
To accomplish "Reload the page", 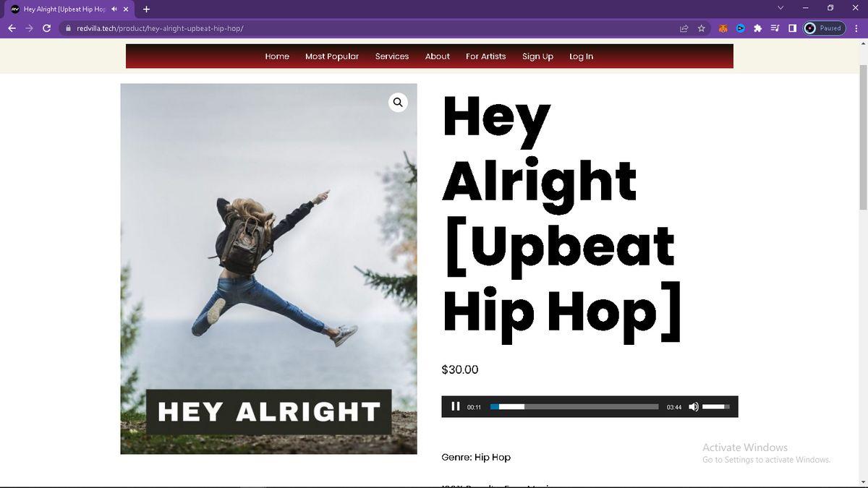I will pyautogui.click(x=47, y=28).
